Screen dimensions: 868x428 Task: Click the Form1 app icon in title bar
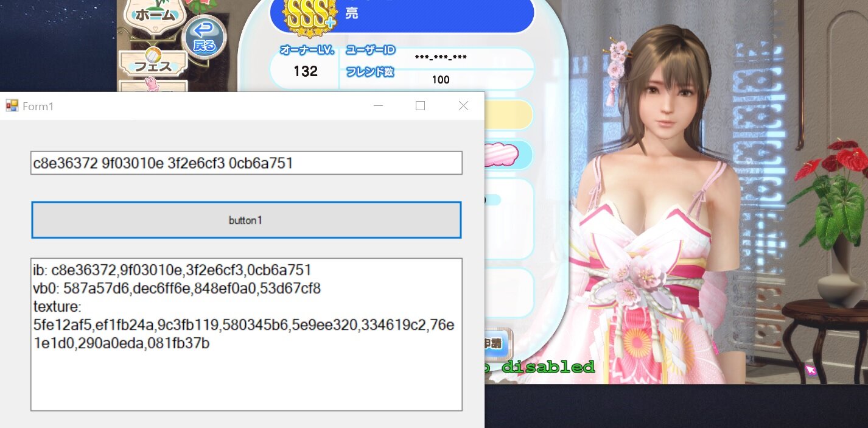[x=12, y=106]
